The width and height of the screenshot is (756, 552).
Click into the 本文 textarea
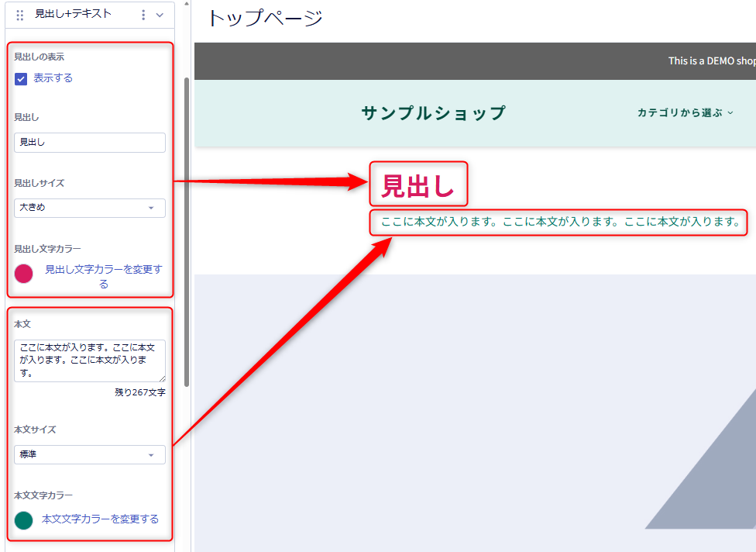(x=90, y=361)
